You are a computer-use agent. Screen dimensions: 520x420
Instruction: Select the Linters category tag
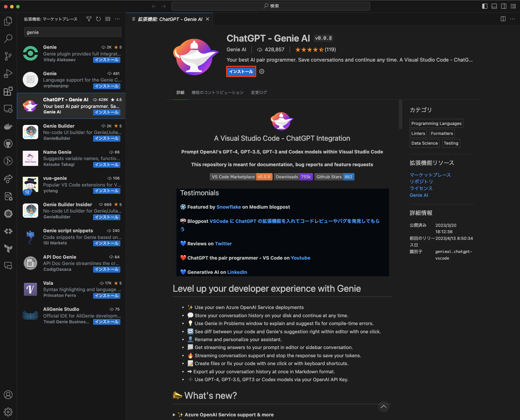point(418,133)
